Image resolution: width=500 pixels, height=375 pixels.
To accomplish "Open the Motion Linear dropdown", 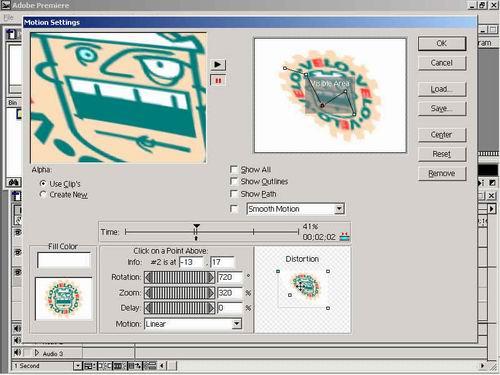I will (236, 324).
